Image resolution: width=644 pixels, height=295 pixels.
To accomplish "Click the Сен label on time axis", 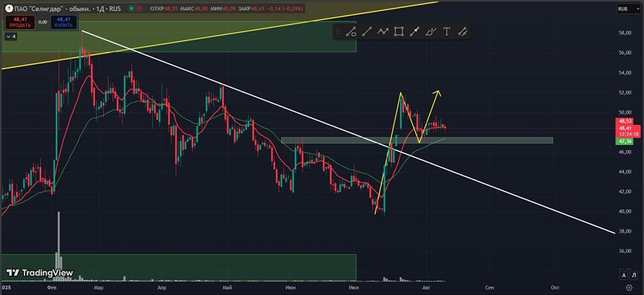I will pos(489,287).
